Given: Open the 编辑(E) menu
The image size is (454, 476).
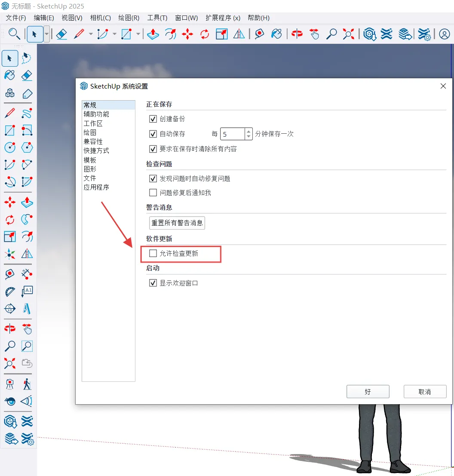Looking at the screenshot, I should tap(44, 18).
